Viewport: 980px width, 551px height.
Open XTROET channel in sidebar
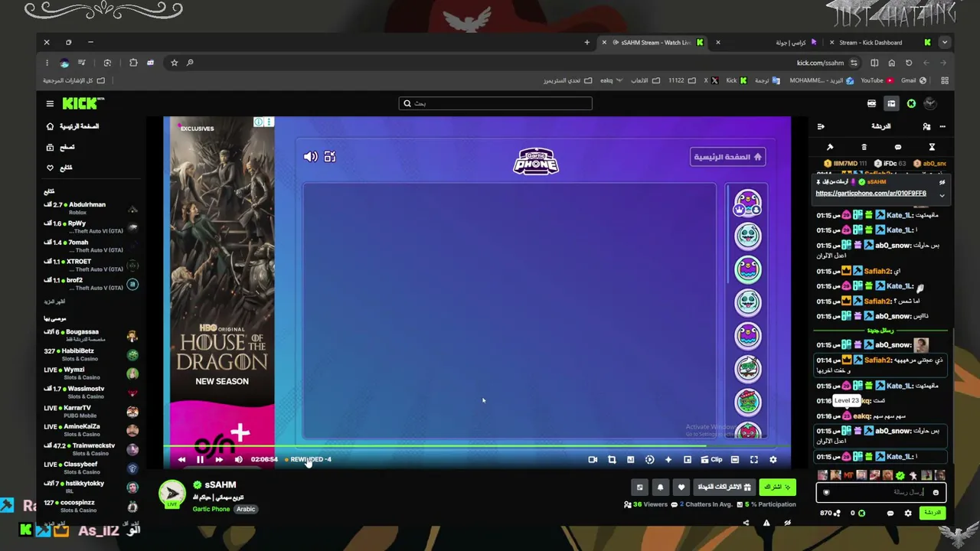coord(90,265)
